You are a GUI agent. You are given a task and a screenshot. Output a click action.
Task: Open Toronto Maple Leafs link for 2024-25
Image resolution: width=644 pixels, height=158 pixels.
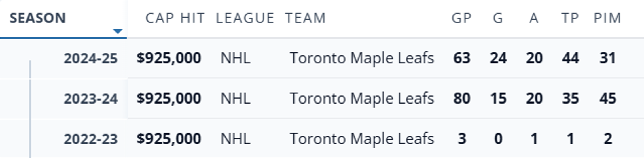pos(362,58)
